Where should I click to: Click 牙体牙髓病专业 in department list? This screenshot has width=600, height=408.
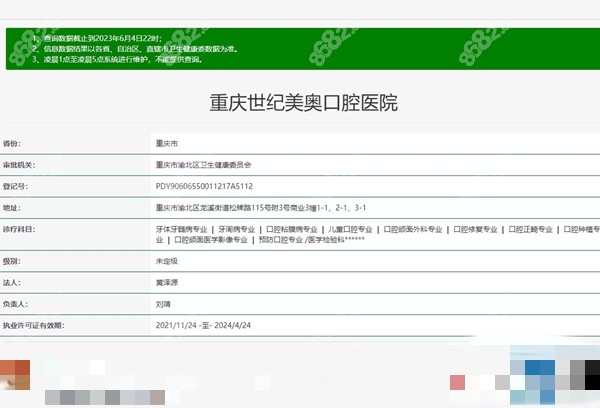(181, 229)
